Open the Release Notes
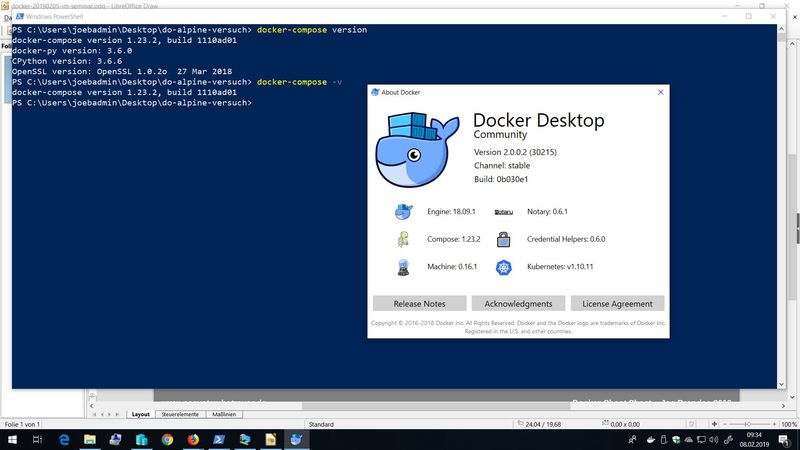The width and height of the screenshot is (800, 450). pos(420,303)
